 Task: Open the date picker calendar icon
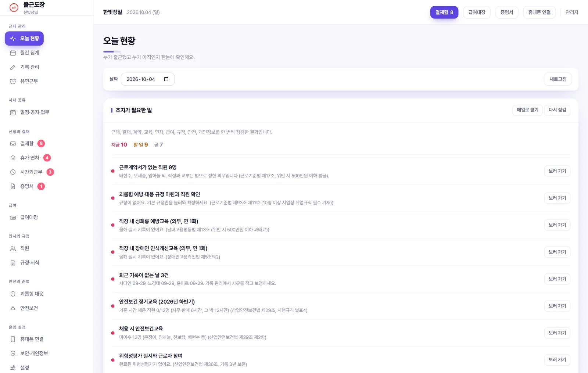coord(166,79)
